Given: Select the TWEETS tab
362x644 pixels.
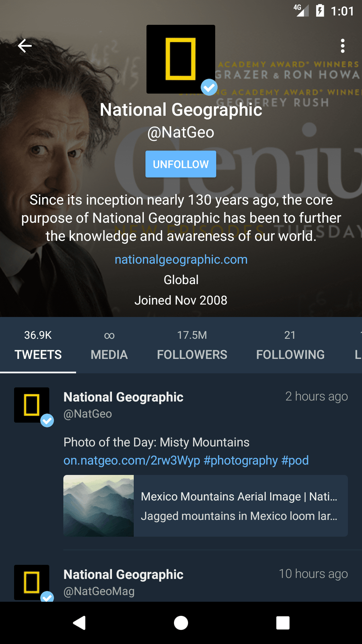Looking at the screenshot, I should [38, 355].
